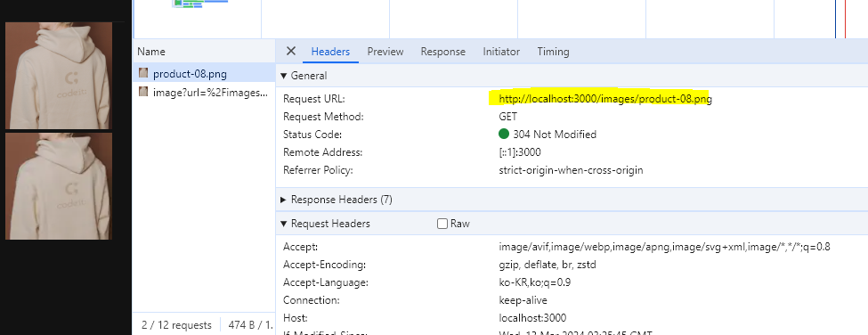Click the Request Method label

323,117
